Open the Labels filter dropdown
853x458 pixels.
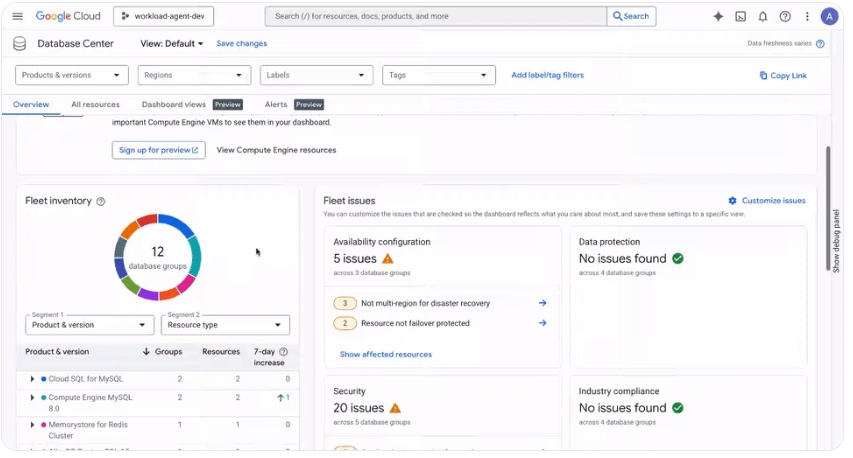pos(317,75)
